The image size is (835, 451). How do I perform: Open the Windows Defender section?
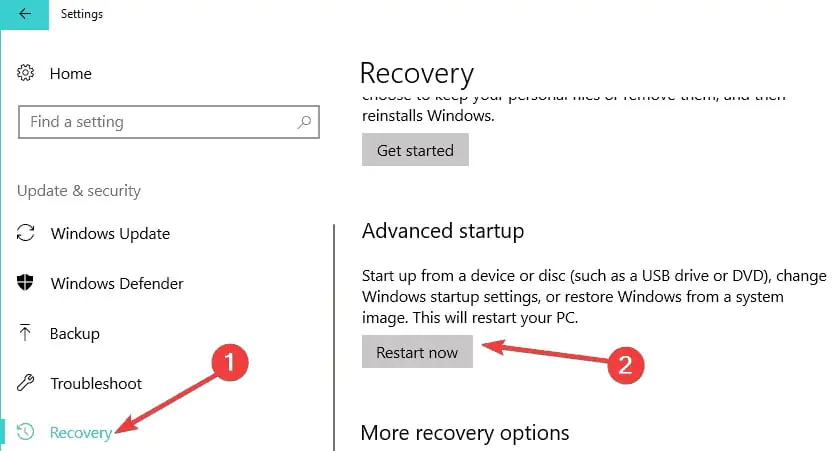(x=117, y=283)
